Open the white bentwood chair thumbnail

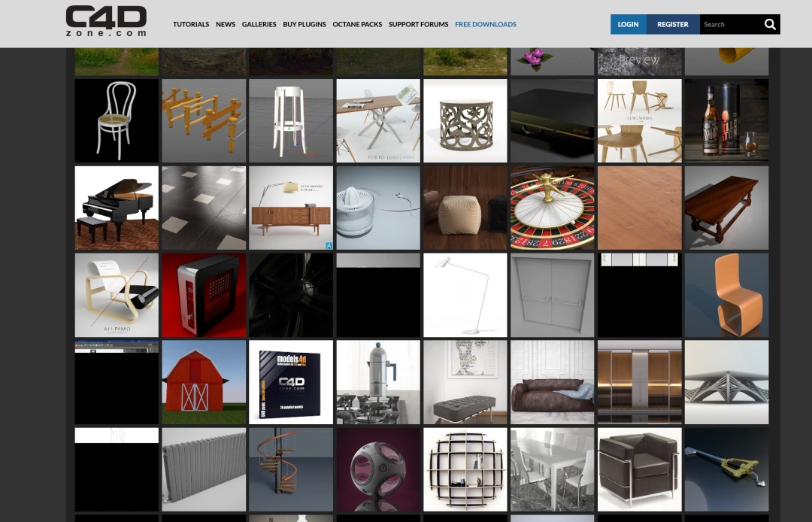pos(117,120)
